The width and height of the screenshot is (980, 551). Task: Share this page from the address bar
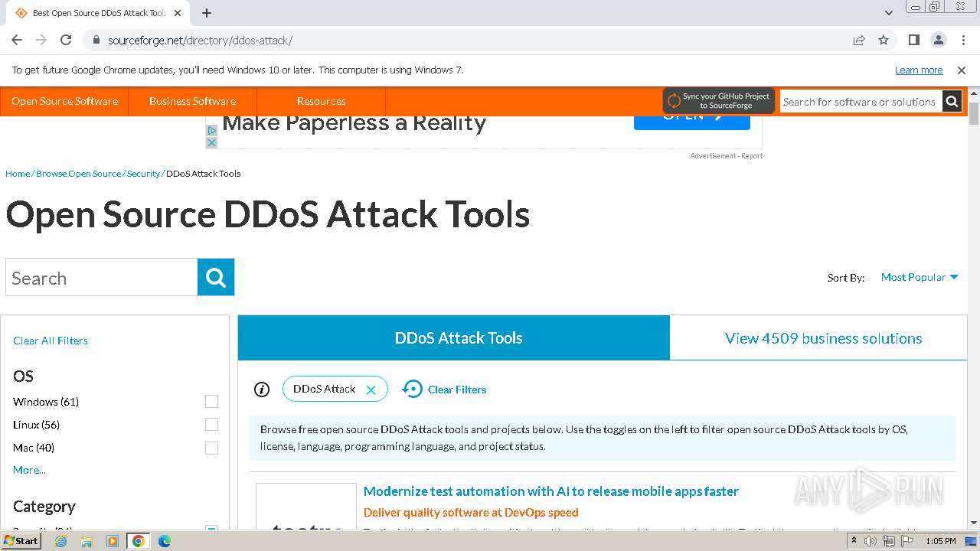[859, 40]
